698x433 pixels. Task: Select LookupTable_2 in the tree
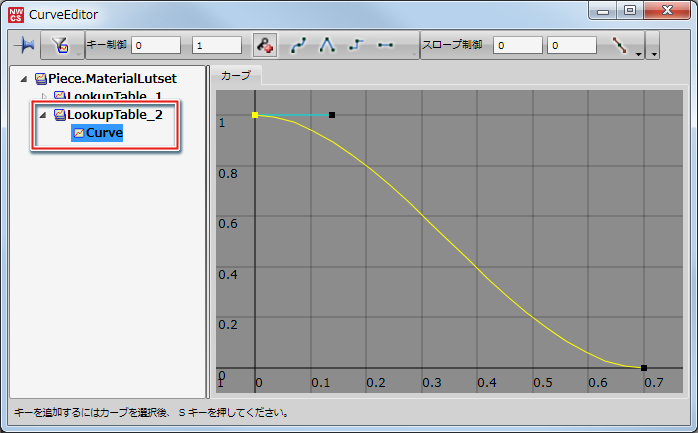click(x=113, y=115)
